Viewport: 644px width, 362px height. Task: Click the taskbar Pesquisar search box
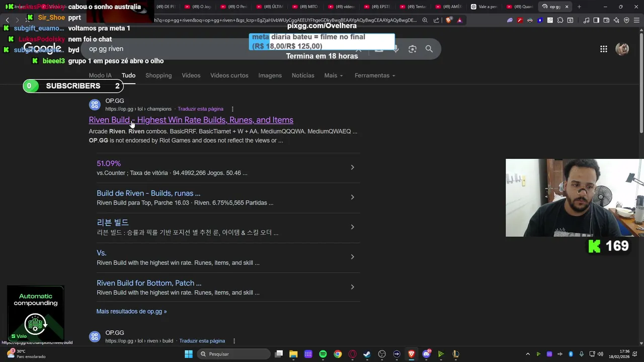[x=233, y=354]
